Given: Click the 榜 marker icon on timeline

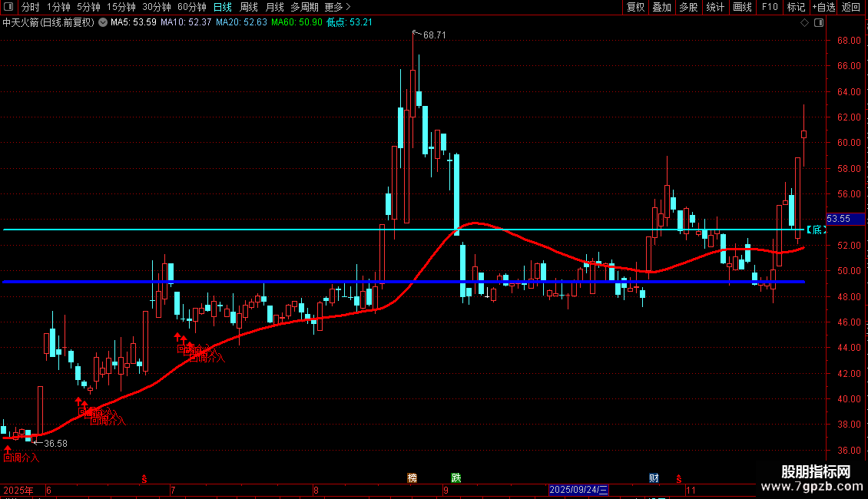Looking at the screenshot, I should click(412, 478).
